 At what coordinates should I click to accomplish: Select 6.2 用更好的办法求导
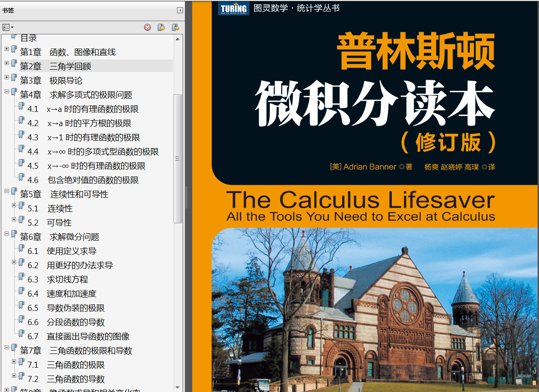click(x=70, y=265)
